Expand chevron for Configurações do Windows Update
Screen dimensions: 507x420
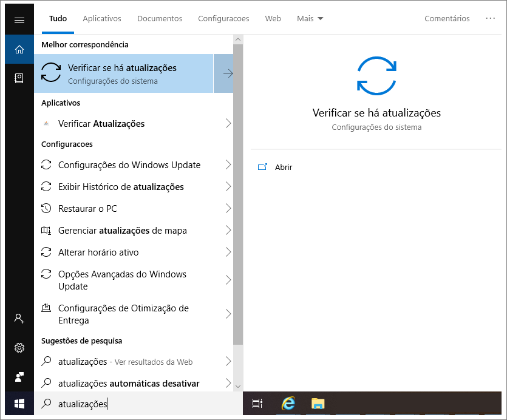pos(228,164)
